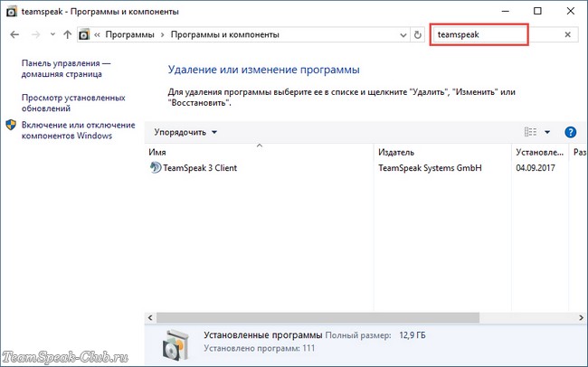Viewport: 588px width, 367px height.
Task: Open help with the question mark icon
Action: coord(571,132)
